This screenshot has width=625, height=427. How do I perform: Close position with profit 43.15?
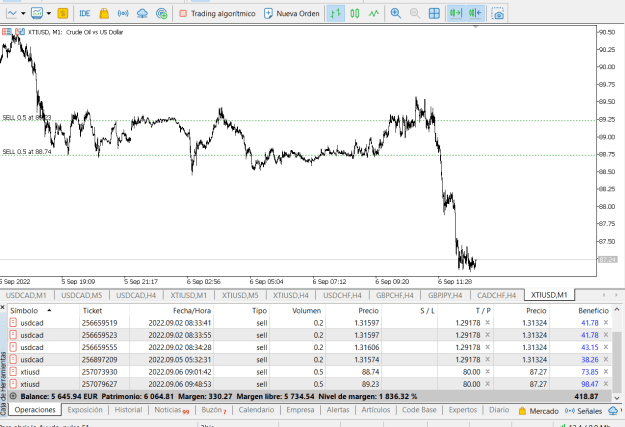[x=605, y=347]
